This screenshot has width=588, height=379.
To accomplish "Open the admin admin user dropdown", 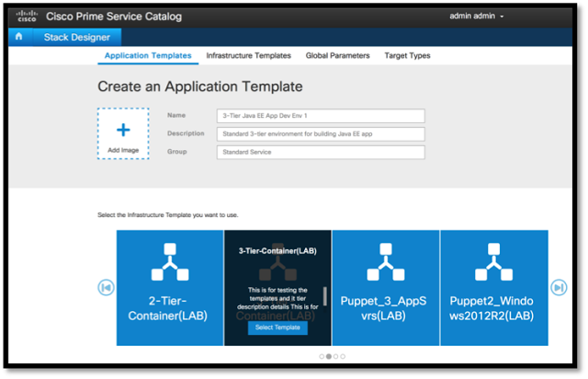I will point(477,17).
